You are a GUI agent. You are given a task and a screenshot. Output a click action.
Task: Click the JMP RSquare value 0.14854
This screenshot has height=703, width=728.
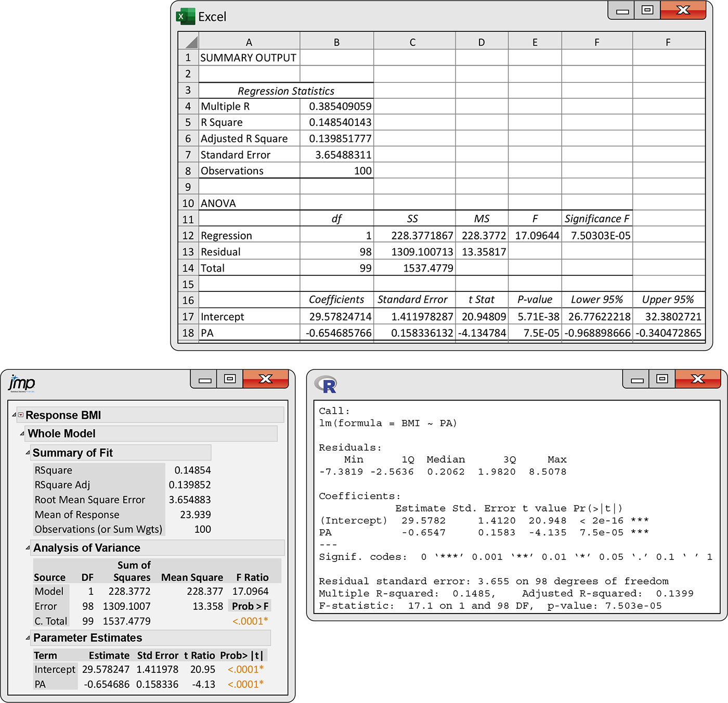click(192, 470)
